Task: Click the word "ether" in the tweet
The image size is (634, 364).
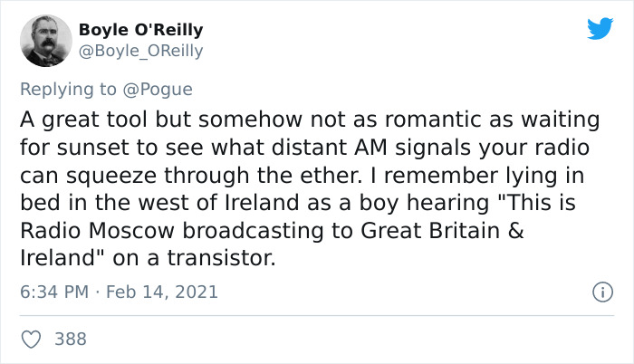Action: [x=317, y=176]
